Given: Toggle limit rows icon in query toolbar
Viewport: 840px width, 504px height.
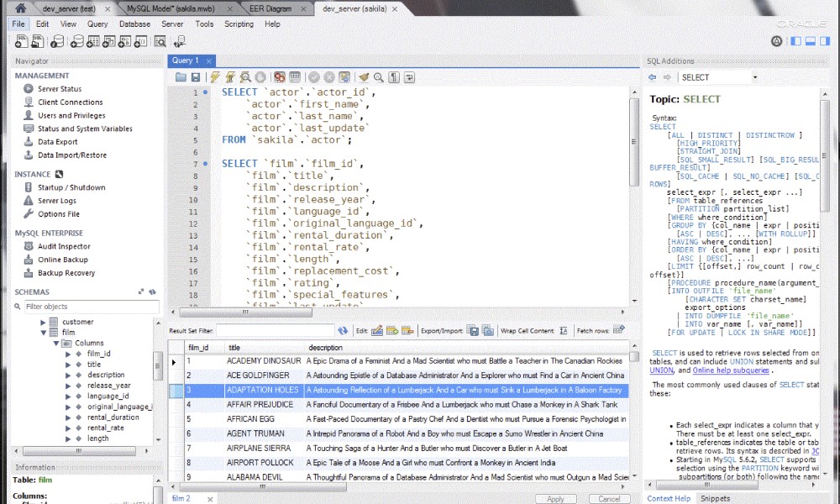Looking at the screenshot, I should [x=295, y=77].
